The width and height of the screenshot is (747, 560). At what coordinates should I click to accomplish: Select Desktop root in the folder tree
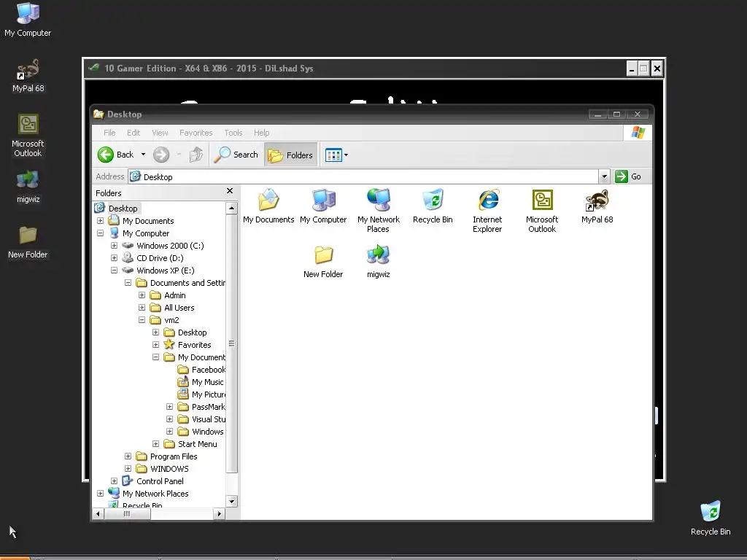[x=123, y=209]
